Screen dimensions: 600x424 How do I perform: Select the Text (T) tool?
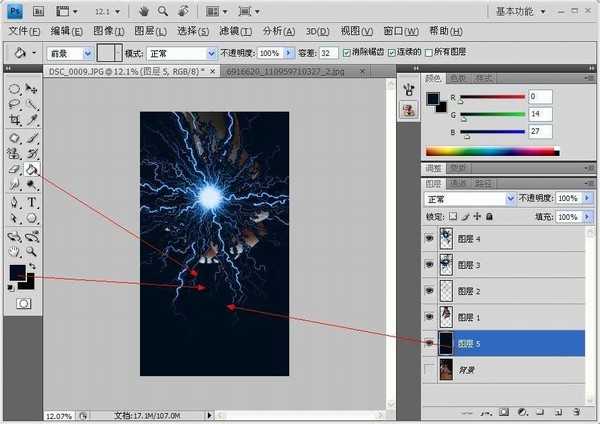point(32,202)
